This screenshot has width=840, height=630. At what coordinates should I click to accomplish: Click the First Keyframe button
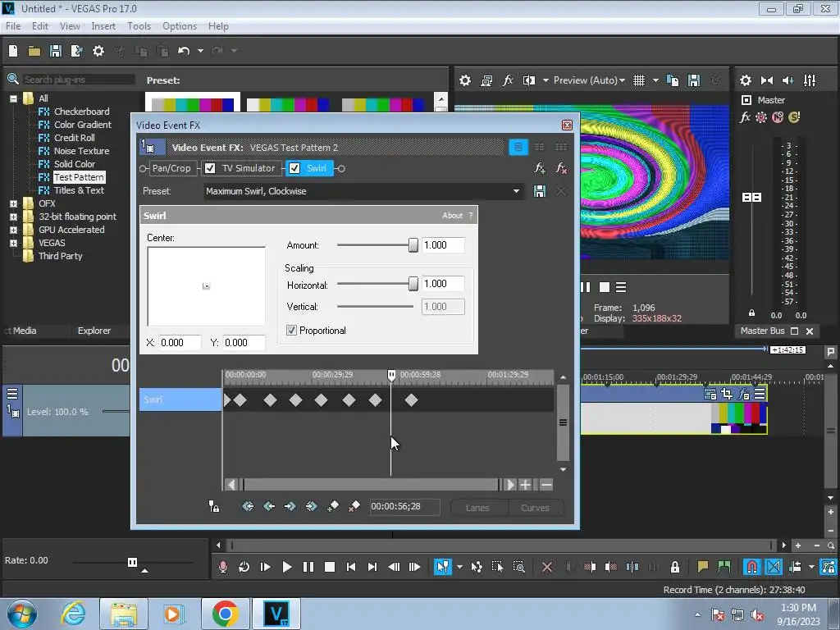[x=248, y=506]
